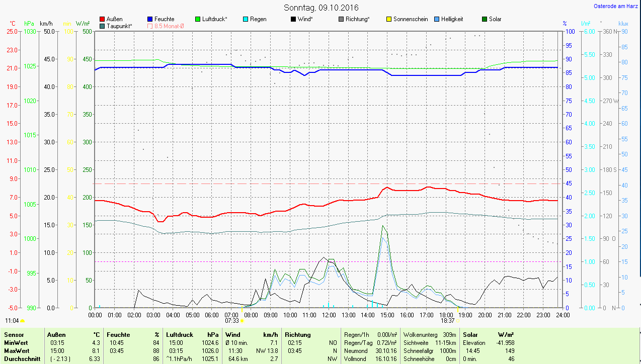
Task: Click the red Außen legend swatch
Action: pyautogui.click(x=103, y=19)
